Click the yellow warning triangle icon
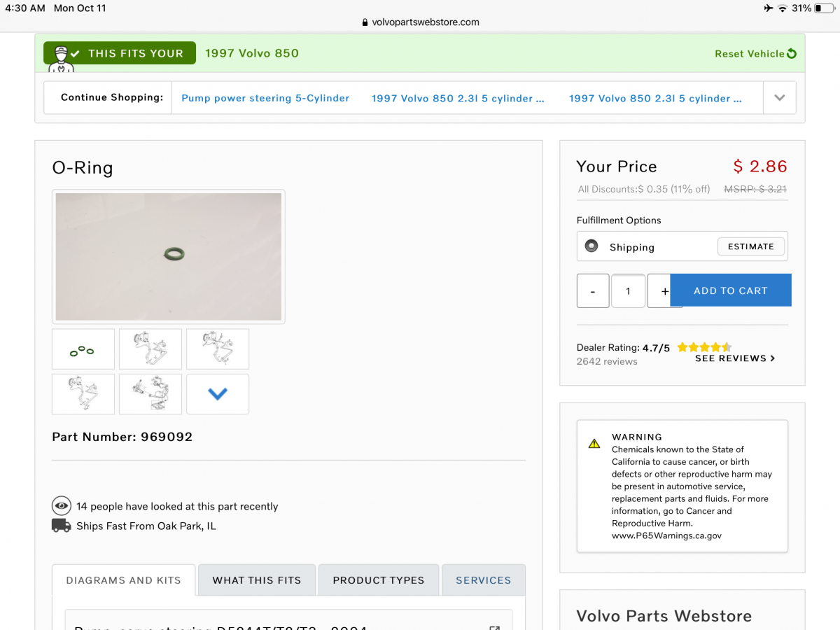Screen dimensions: 840x630 594,443
